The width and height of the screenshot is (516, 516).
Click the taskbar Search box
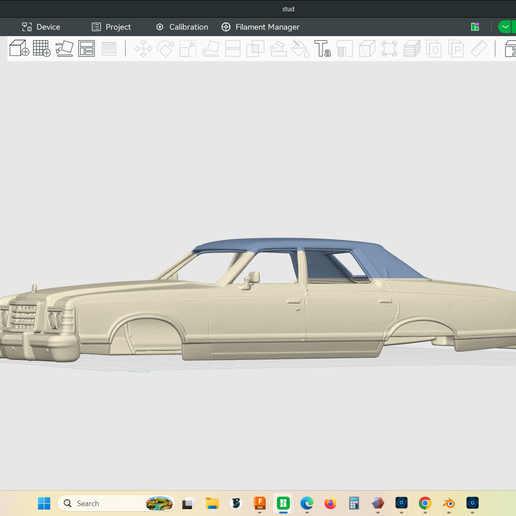116,503
